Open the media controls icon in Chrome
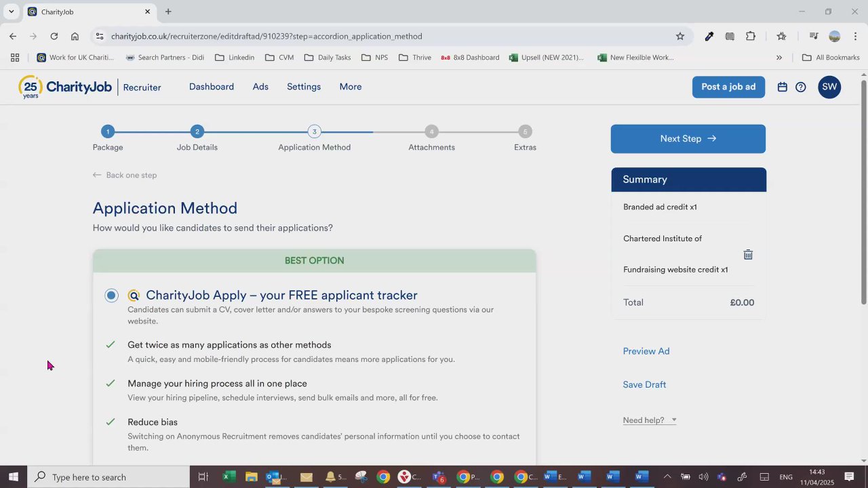This screenshot has height=488, width=868. 814,37
